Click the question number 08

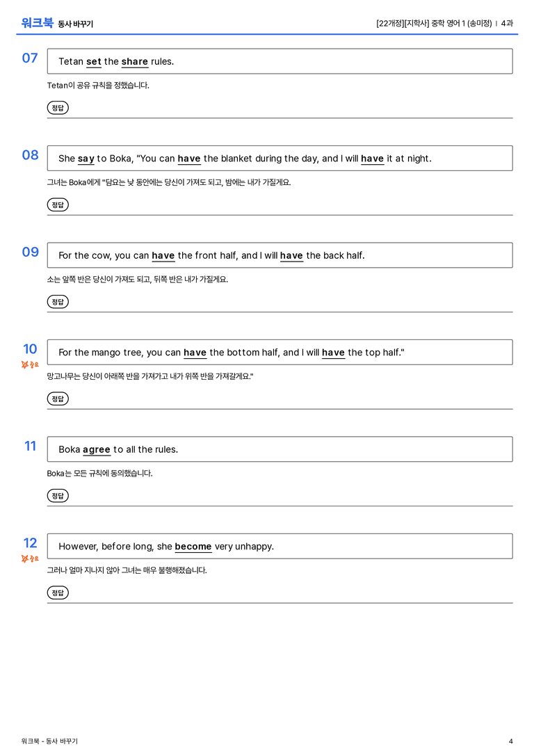(x=31, y=155)
